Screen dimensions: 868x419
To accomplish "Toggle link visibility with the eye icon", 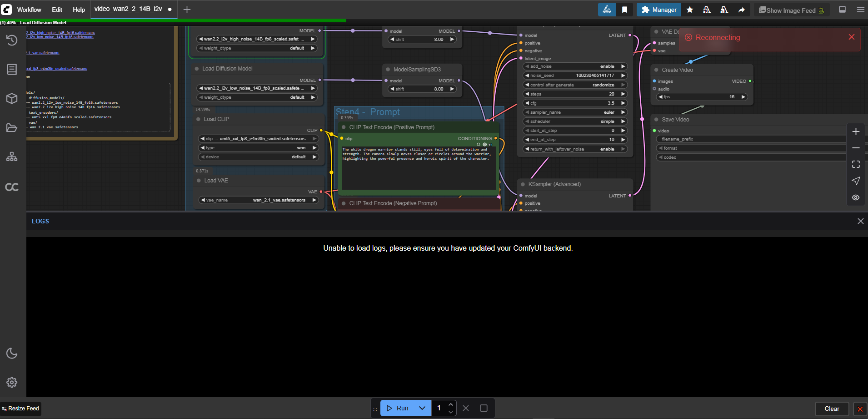I will pyautogui.click(x=856, y=197).
